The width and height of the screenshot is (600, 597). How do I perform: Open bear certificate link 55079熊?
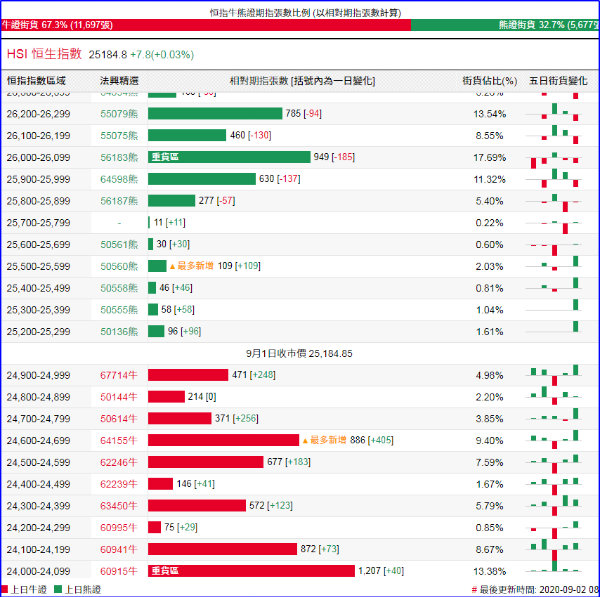click(x=119, y=114)
